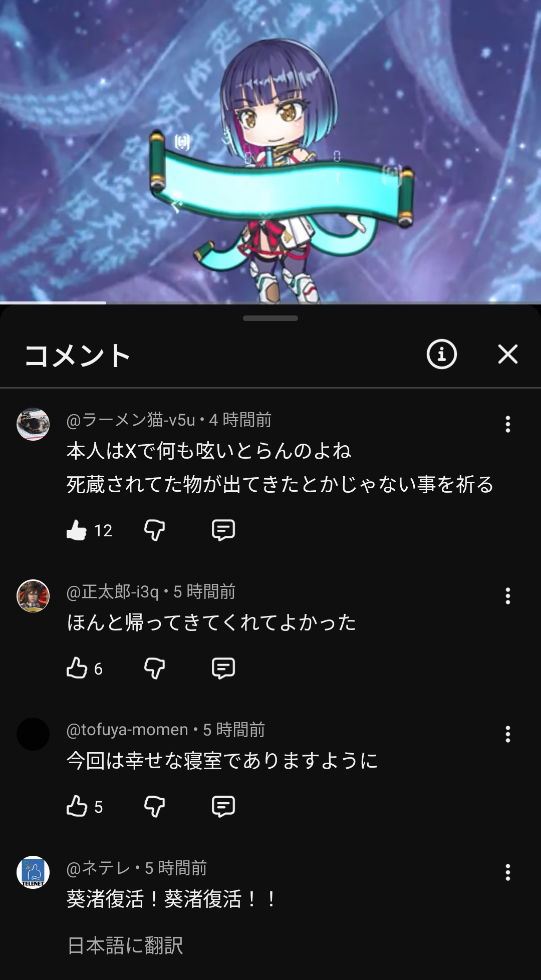Screen dimensions: 541x980
Task: Open options menu for tofuya-momen comment
Action: coord(507,734)
